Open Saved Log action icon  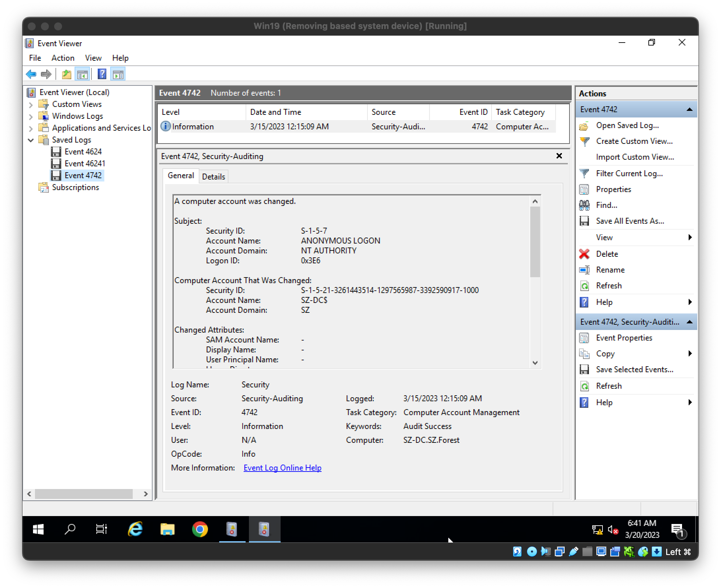point(584,126)
